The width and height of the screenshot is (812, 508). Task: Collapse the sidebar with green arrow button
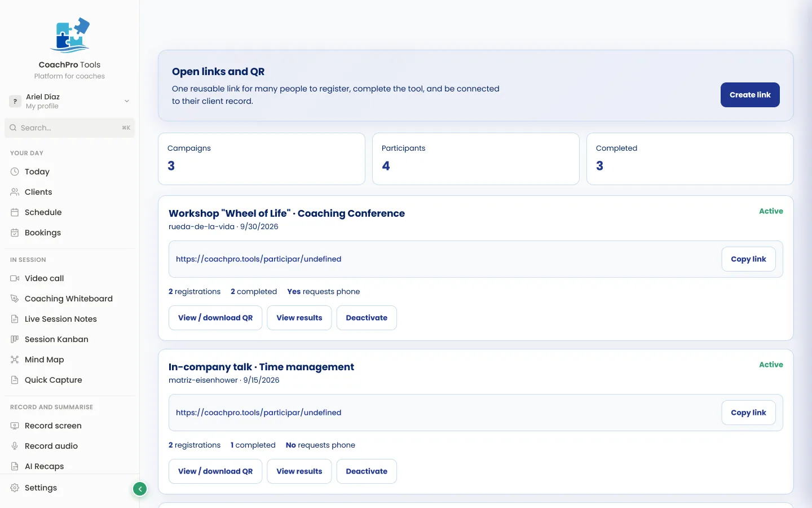click(x=140, y=489)
